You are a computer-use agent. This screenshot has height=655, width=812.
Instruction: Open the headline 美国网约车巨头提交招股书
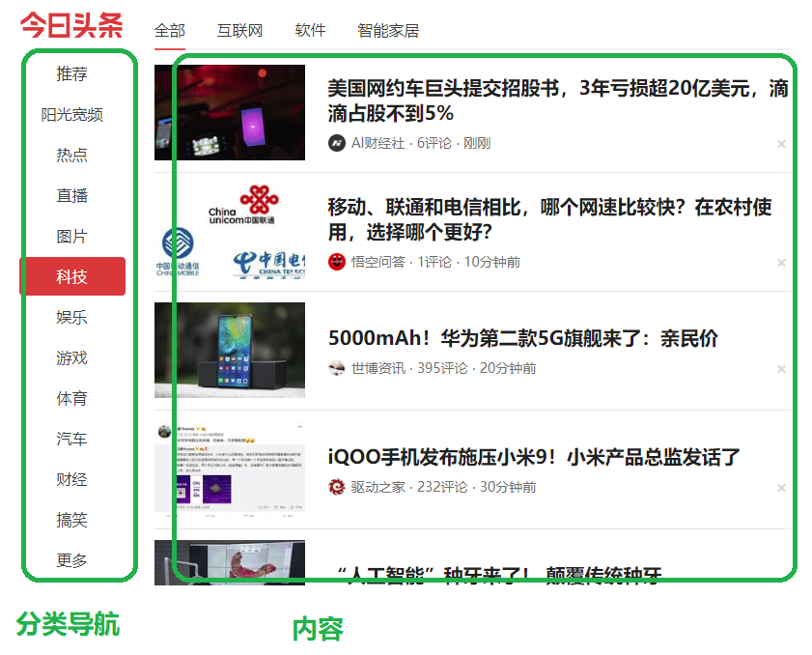[x=558, y=100]
